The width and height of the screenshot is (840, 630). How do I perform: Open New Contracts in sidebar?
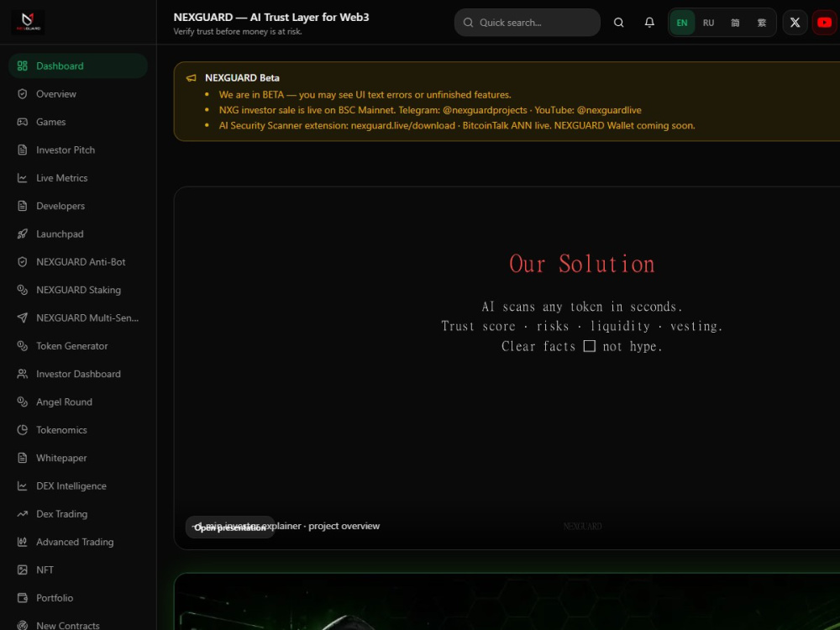pos(78,625)
